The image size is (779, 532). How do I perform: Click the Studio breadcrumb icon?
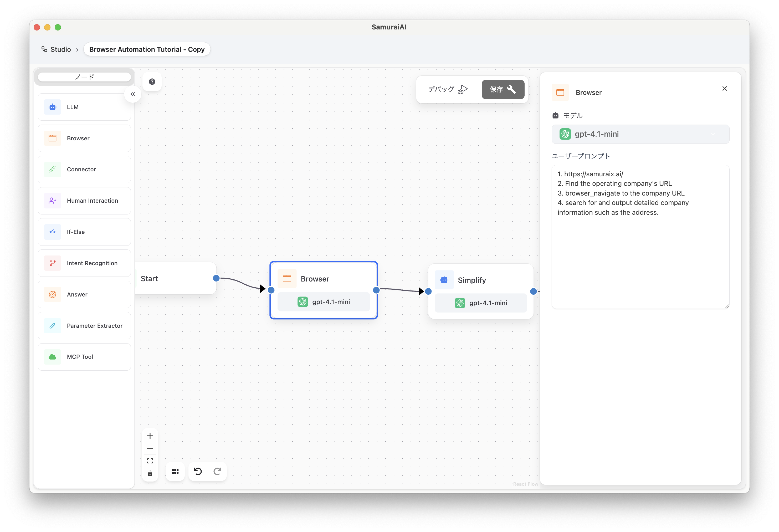coord(44,49)
